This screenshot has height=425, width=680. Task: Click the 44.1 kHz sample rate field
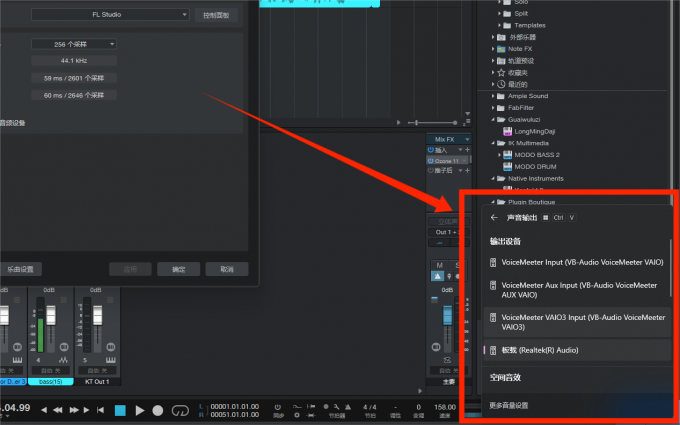(x=74, y=61)
